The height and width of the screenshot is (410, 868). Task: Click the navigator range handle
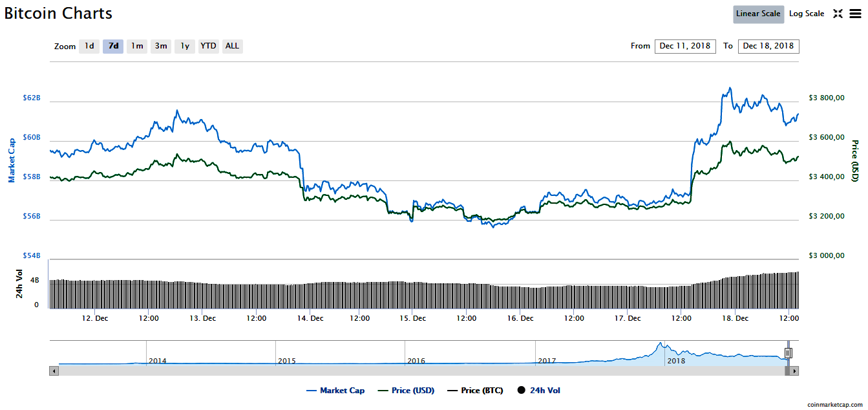tap(788, 353)
